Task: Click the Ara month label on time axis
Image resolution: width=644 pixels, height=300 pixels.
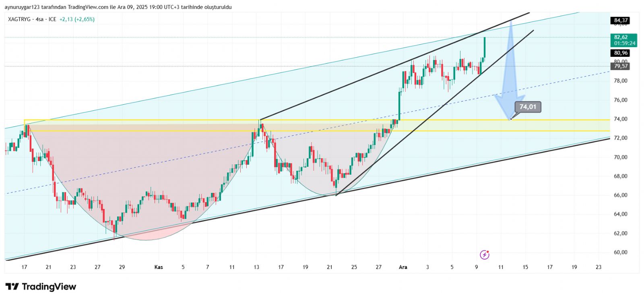Action: 403,267
